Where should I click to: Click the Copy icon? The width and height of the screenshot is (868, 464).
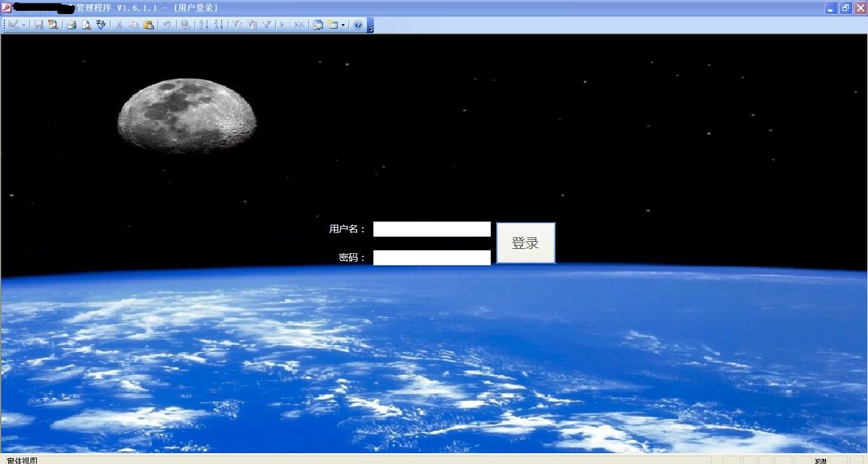[134, 25]
